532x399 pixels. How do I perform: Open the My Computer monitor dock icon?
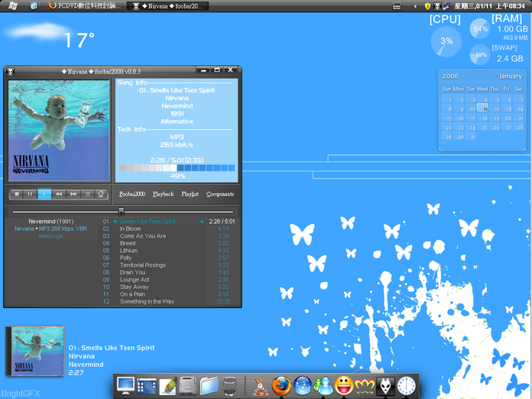[x=125, y=385]
